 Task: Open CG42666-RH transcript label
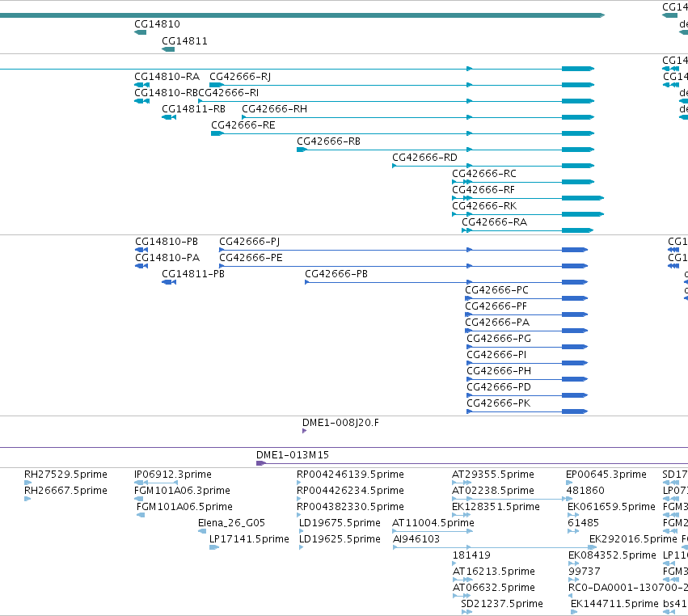(x=274, y=109)
